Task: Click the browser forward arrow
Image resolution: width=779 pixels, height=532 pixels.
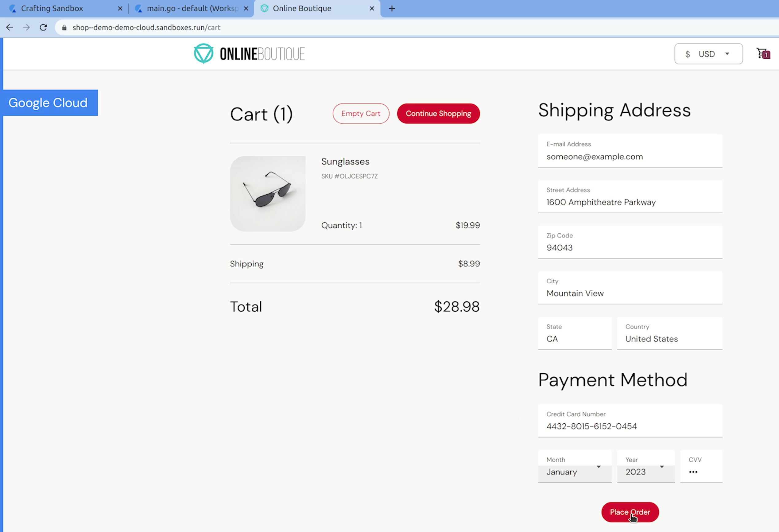Action: point(26,28)
